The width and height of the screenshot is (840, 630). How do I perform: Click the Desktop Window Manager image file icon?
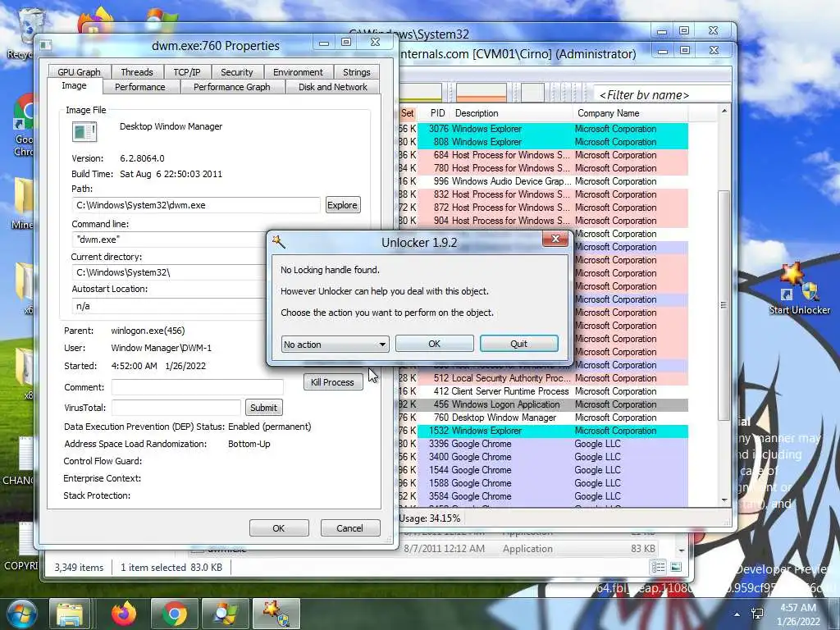[x=84, y=132]
